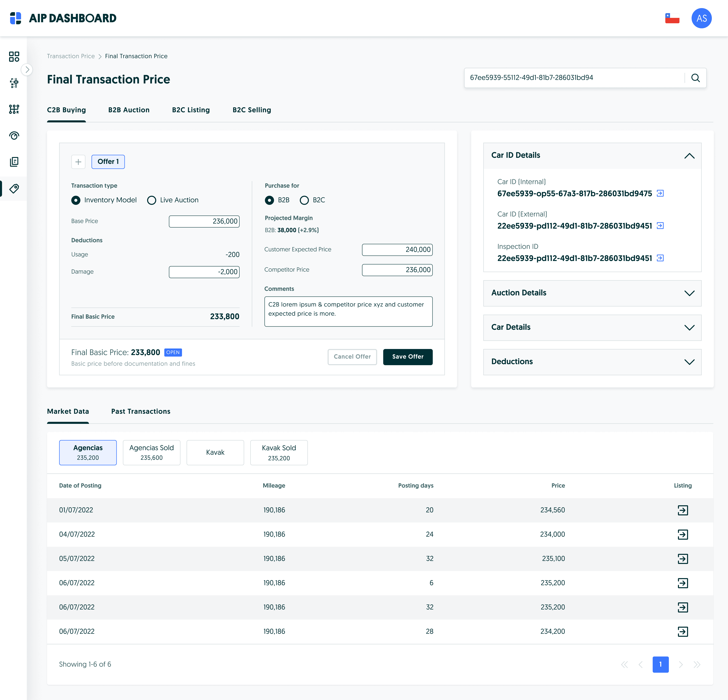728x700 pixels.
Task: Click the search magnifier icon
Action: 695,78
